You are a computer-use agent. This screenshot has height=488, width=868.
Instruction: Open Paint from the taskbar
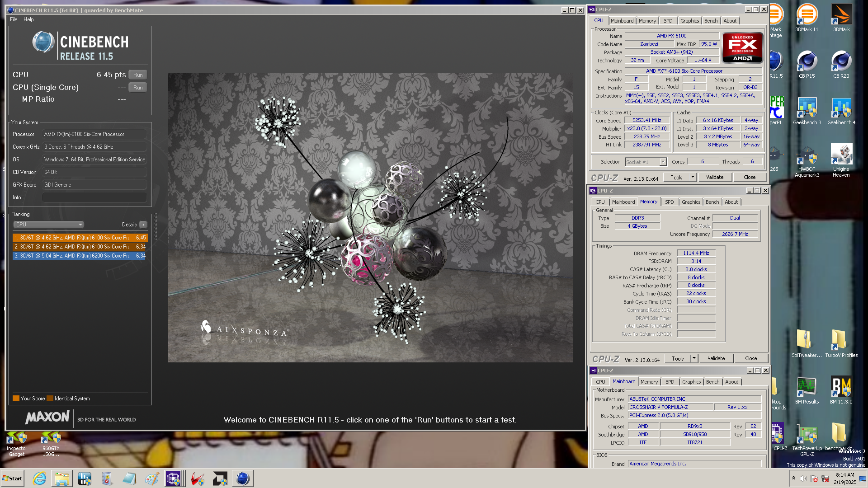coord(152,479)
